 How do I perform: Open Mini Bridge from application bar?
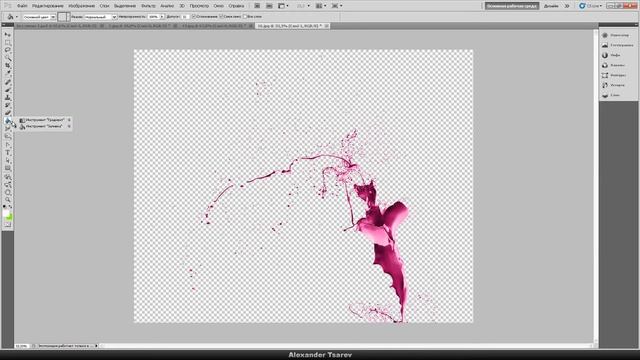(x=269, y=6)
